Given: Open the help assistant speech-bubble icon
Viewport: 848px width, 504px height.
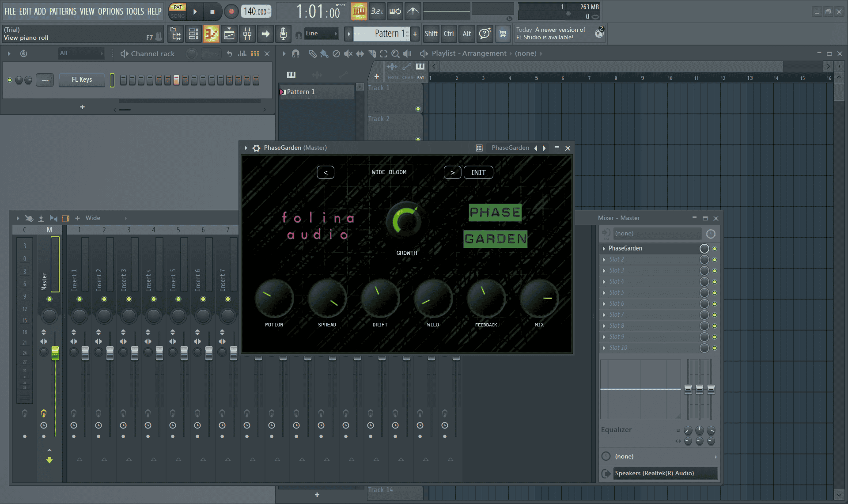Looking at the screenshot, I should (485, 34).
